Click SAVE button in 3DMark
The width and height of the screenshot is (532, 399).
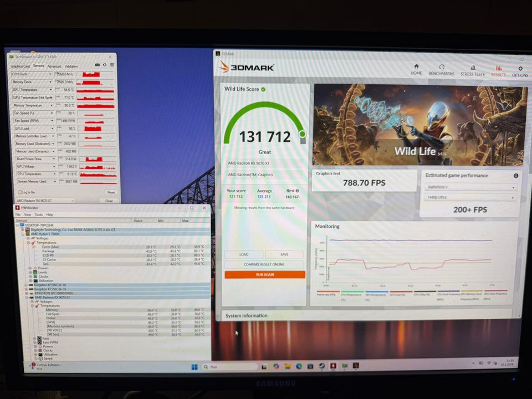[284, 254]
